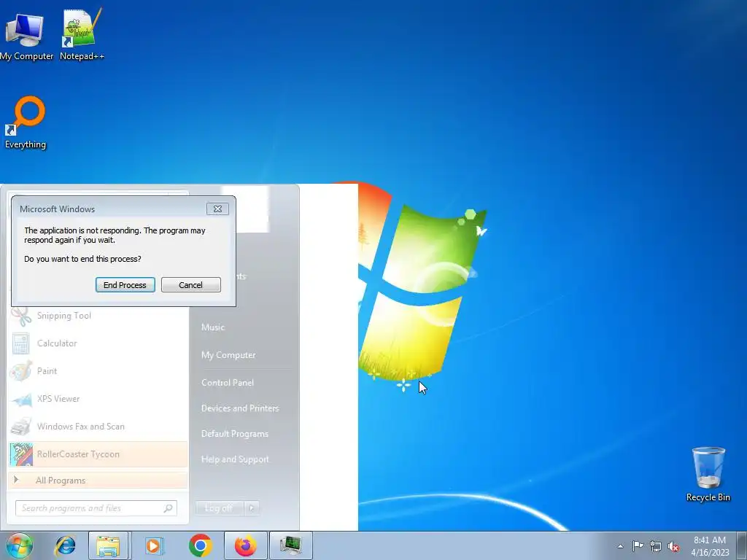This screenshot has width=747, height=560.
Task: Open My Computer in Start menu
Action: (228, 355)
